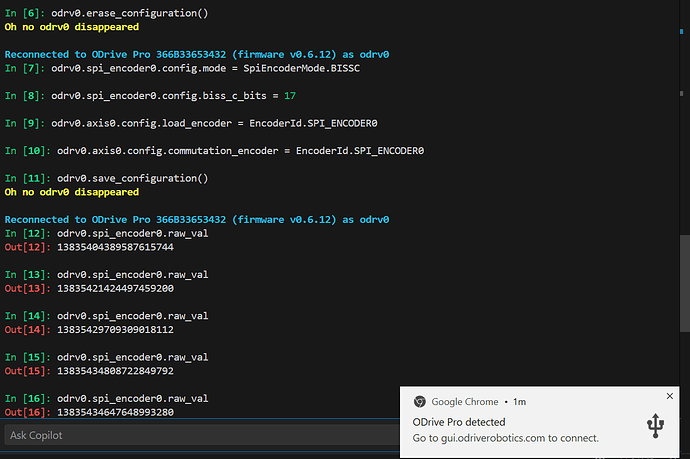690x459 pixels.
Task: Click the terminal vertical scrollbar thumb
Action: [x=684, y=284]
